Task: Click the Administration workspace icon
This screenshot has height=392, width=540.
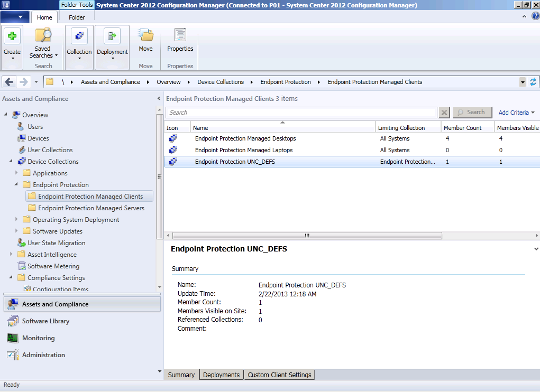Action: pyautogui.click(x=13, y=354)
